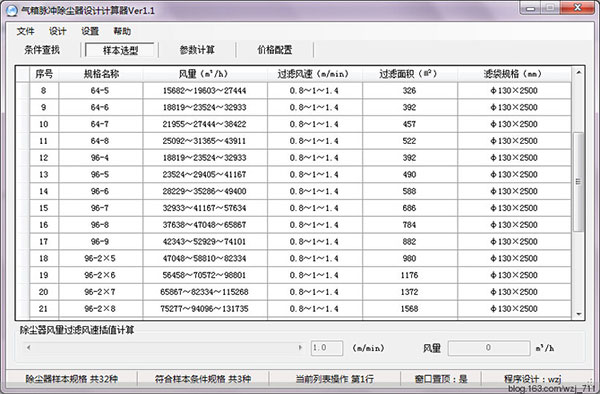600x394 pixels.
Task: Click status bar 除尘器样本规格 共32种
Action: [72, 379]
